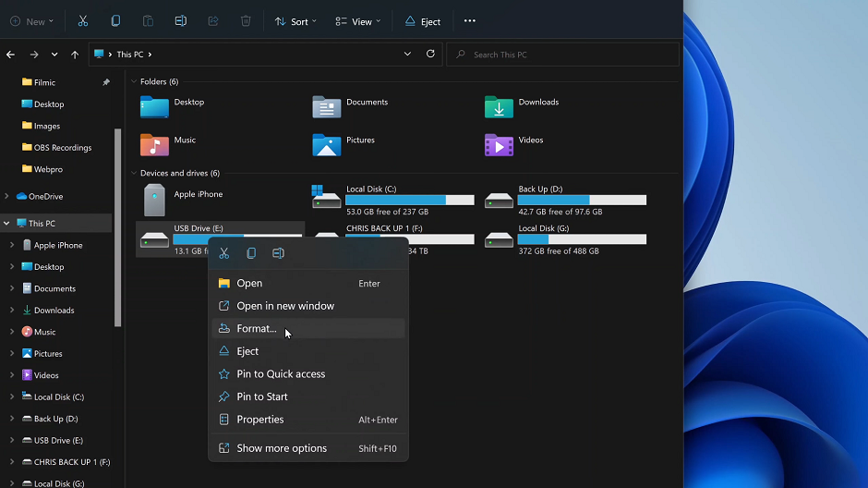Expand OneDrive in the navigation pane
Image resolution: width=868 pixels, height=488 pixels.
point(6,196)
